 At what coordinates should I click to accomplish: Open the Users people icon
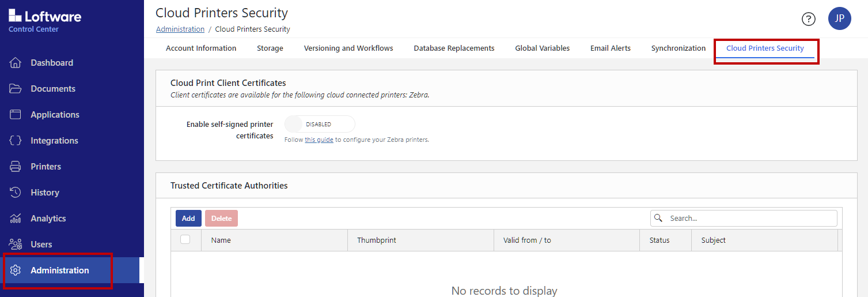click(x=16, y=245)
